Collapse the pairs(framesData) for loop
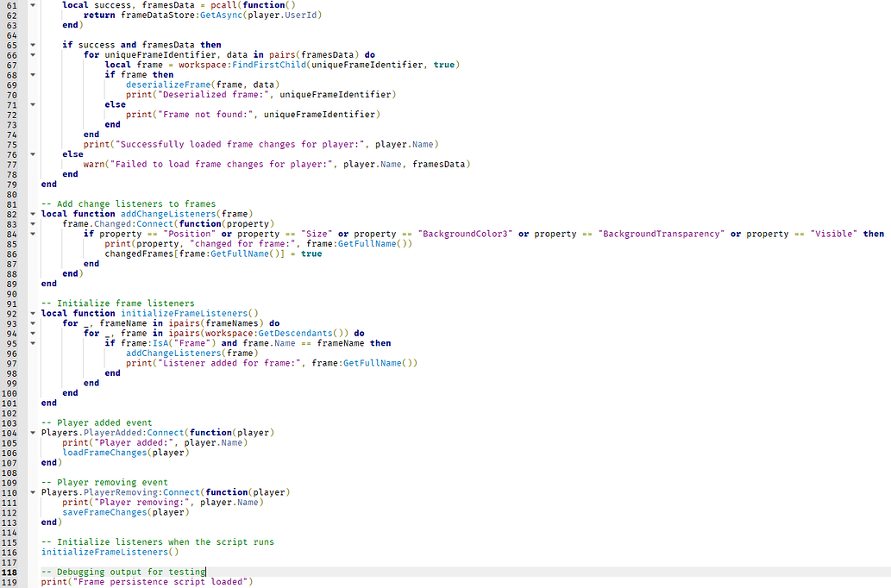This screenshot has height=588, width=891. pos(31,54)
